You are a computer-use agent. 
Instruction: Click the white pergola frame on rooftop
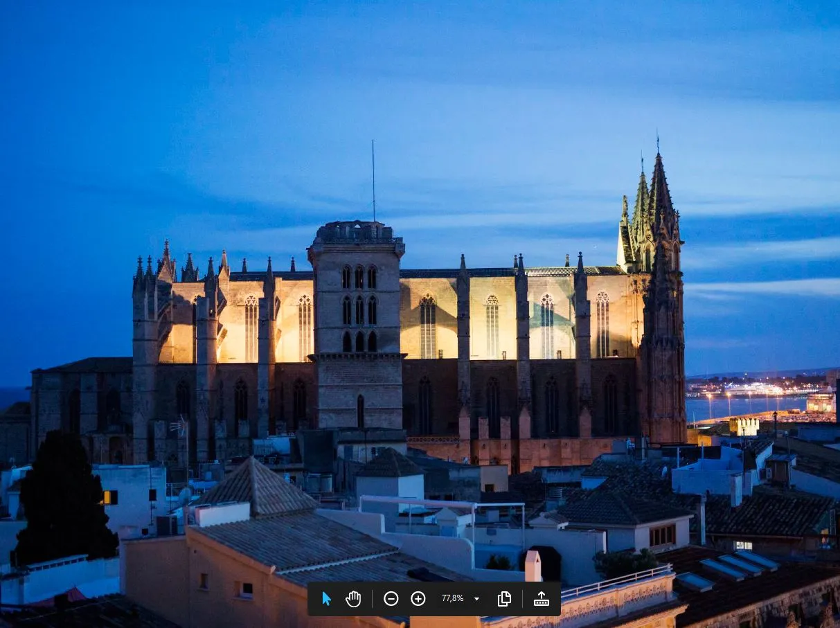tap(443, 504)
